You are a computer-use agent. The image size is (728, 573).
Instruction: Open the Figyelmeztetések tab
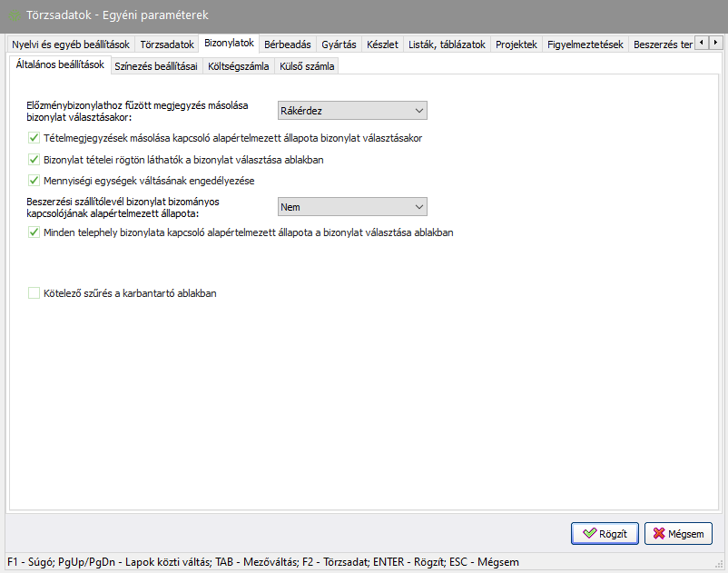pyautogui.click(x=585, y=44)
